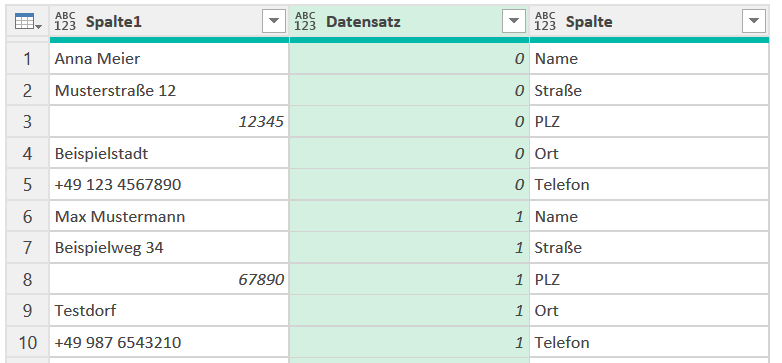
Task: Open the table options icon in corner
Action: (x=28, y=21)
